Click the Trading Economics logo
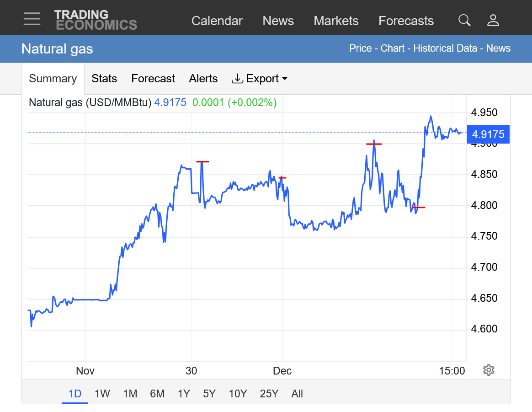 (x=95, y=20)
